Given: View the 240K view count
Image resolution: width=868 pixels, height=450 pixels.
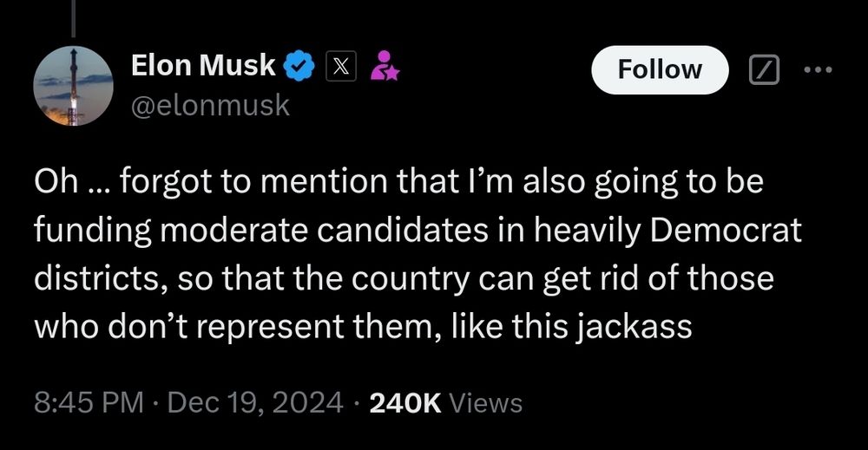Looking at the screenshot, I should (x=404, y=403).
